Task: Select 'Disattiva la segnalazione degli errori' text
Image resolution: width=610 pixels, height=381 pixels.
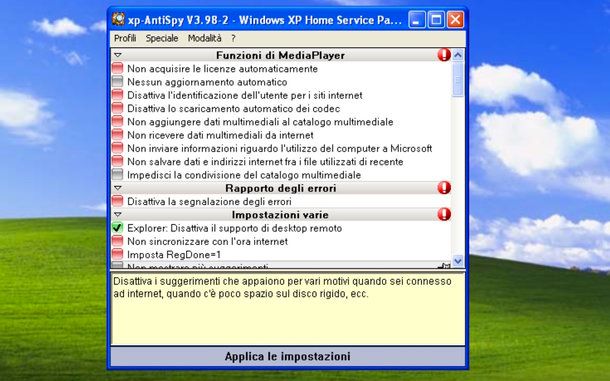Action: [x=209, y=202]
